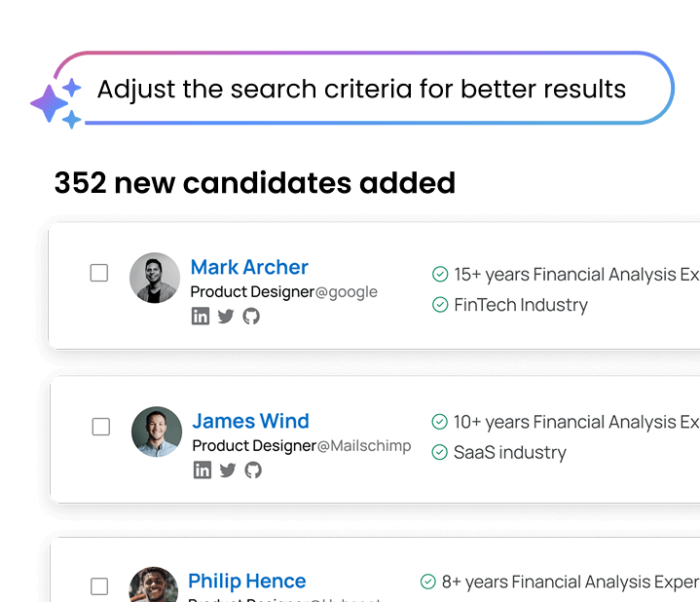Viewport: 700px width, 602px height.
Task: Select the Mark Archer candidate checkbox
Action: pyautogui.click(x=99, y=273)
